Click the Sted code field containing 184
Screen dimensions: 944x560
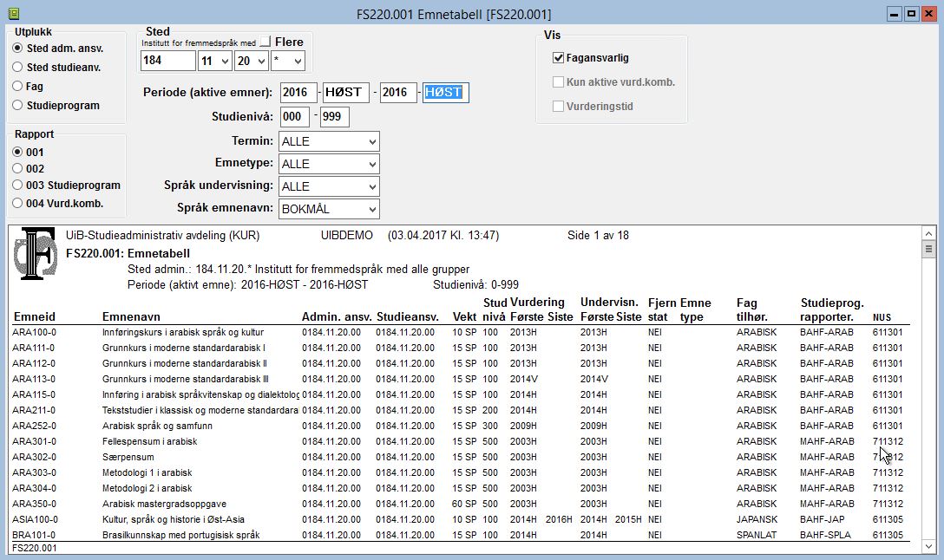(168, 61)
